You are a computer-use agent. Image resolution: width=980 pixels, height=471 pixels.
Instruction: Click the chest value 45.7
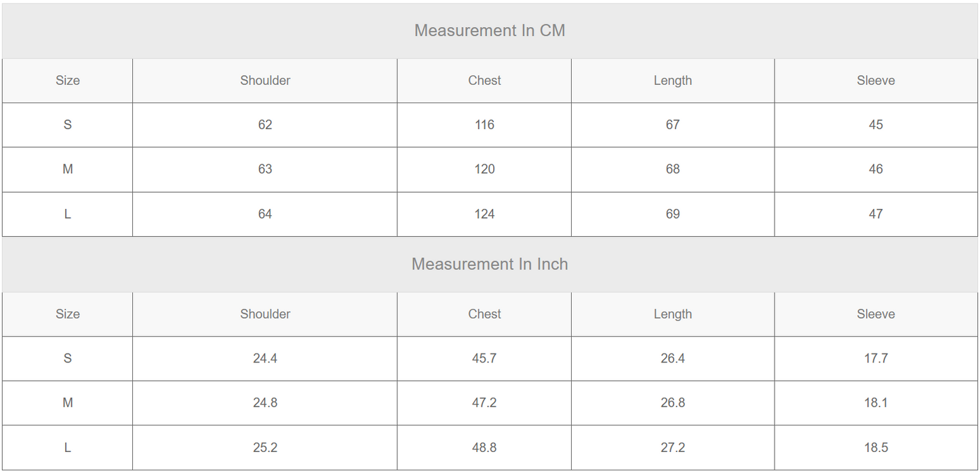(x=484, y=358)
